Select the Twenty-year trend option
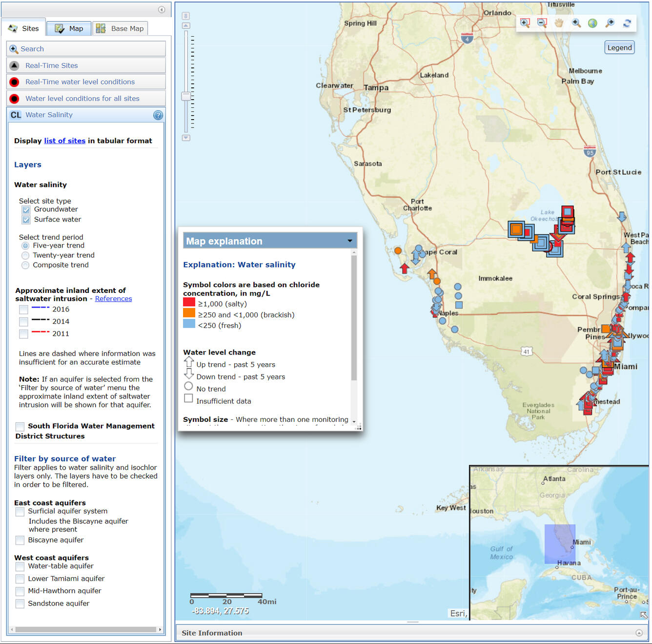This screenshot has height=644, width=652. tap(25, 255)
